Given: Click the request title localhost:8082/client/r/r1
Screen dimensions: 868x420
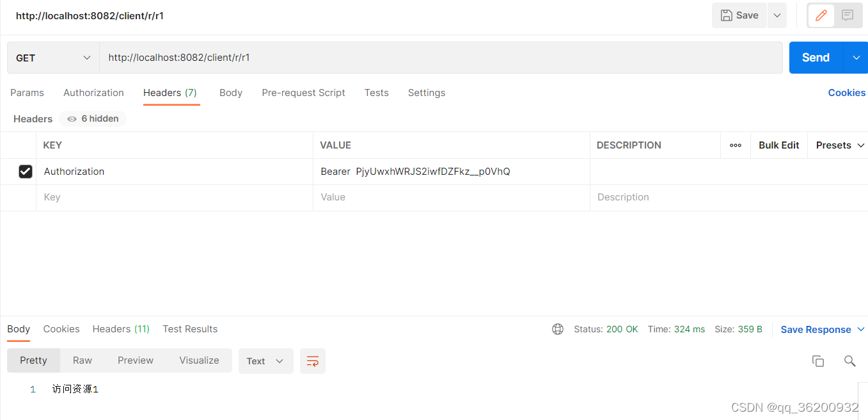Looking at the screenshot, I should click(90, 15).
